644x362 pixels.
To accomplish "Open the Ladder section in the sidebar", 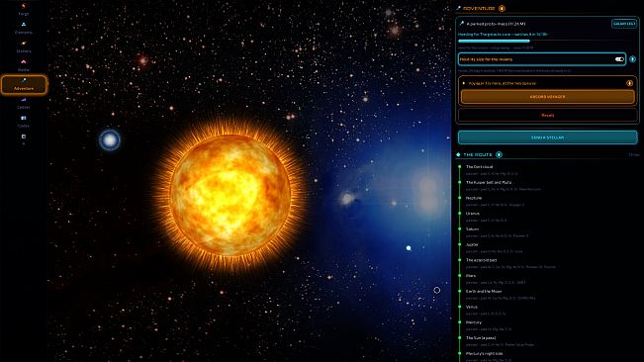I will tap(24, 103).
